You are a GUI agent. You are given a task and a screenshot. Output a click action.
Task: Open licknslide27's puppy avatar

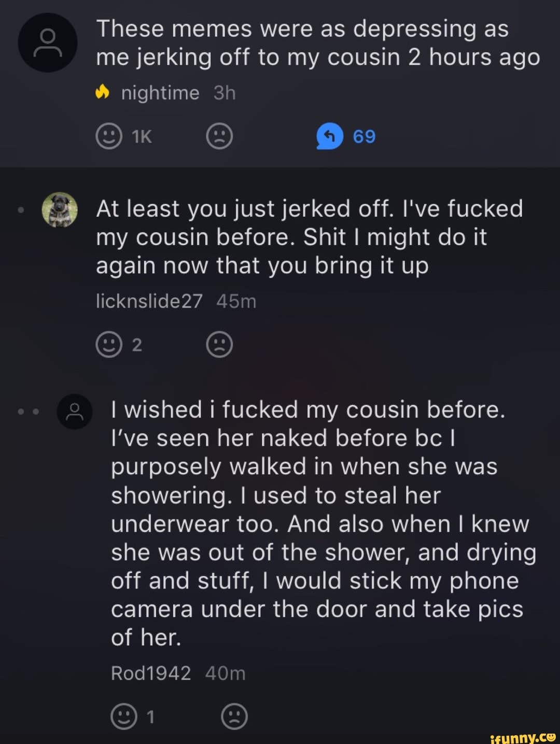pos(60,209)
